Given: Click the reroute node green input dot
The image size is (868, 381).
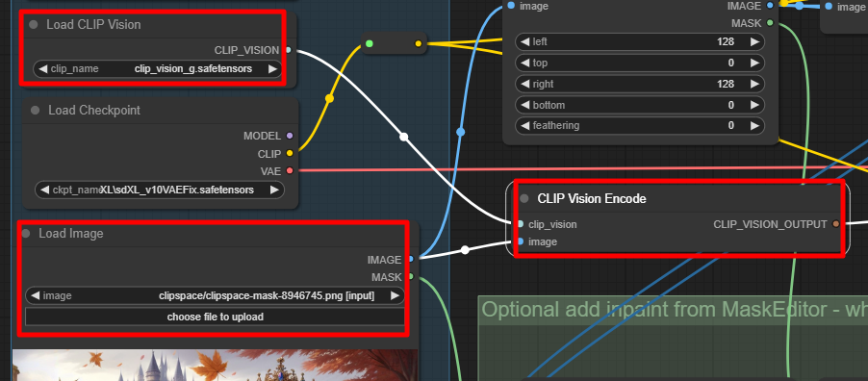Looking at the screenshot, I should [x=370, y=43].
